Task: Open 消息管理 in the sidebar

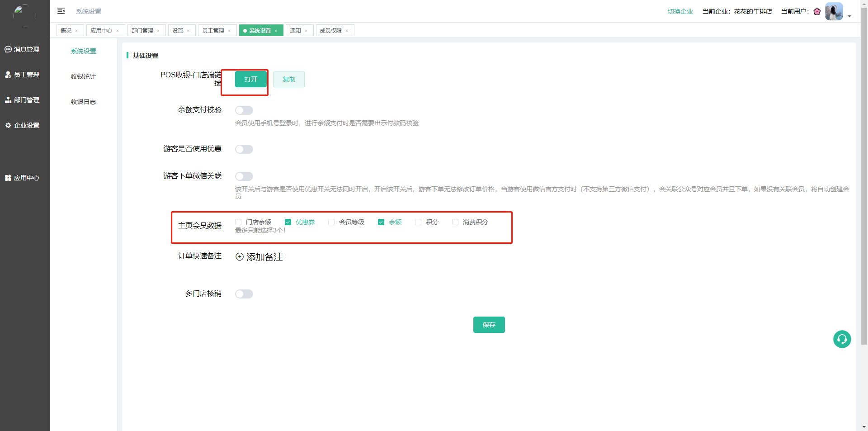Action: (x=22, y=49)
